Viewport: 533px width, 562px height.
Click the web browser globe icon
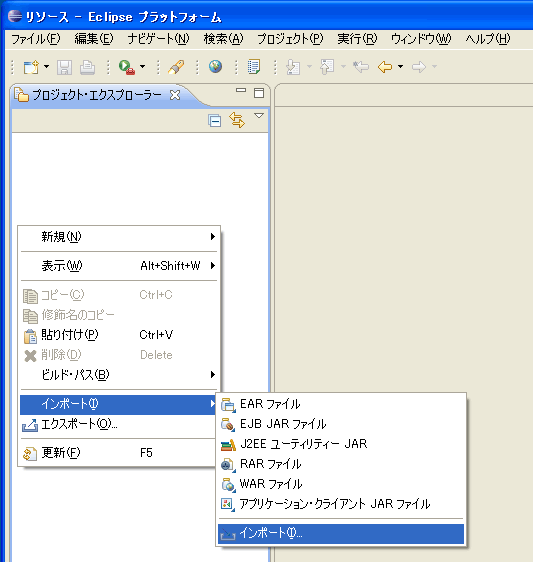[x=215, y=67]
